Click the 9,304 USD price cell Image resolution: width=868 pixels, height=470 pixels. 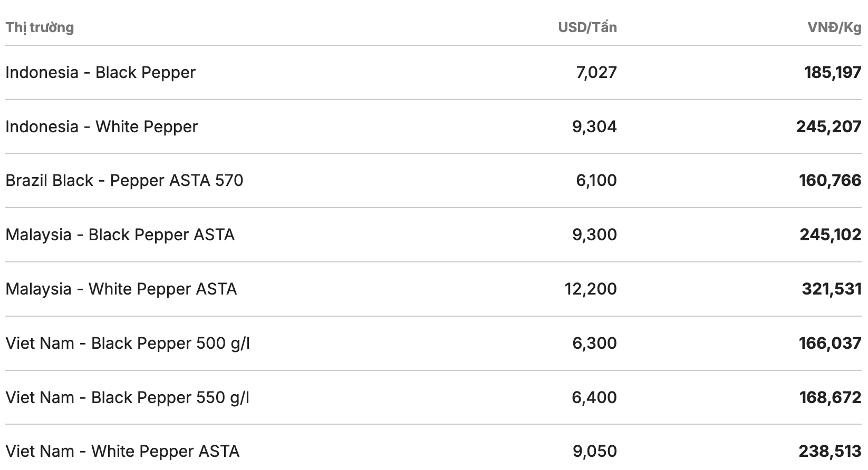tap(594, 127)
